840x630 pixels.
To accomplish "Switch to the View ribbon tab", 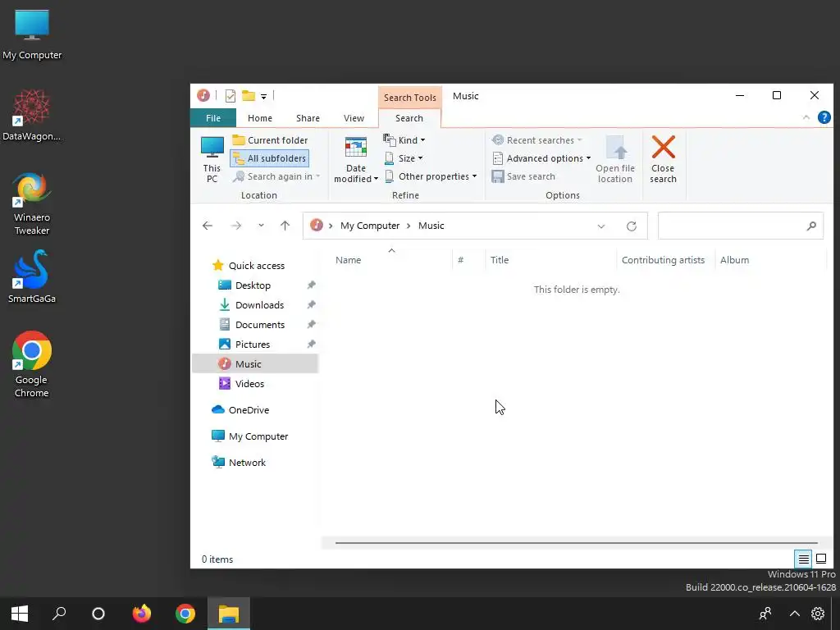I will 354,118.
